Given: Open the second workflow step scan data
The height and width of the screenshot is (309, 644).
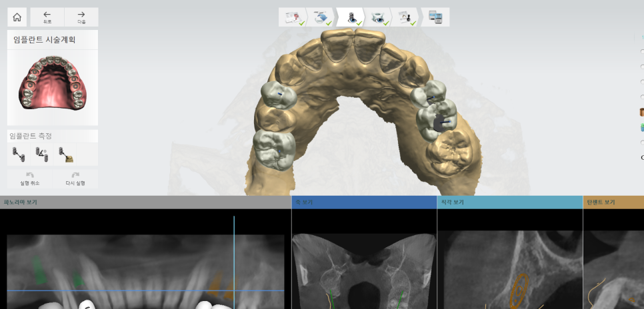Looking at the screenshot, I should click(x=321, y=17).
